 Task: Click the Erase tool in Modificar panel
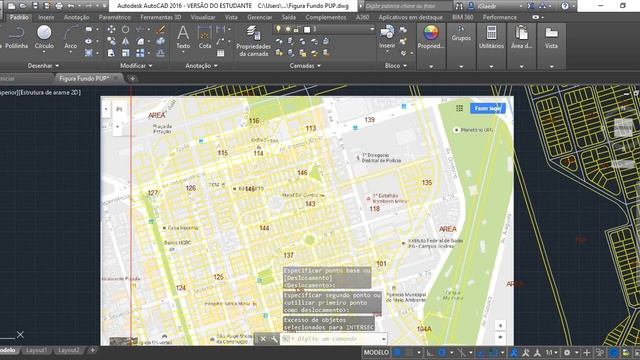(x=161, y=29)
